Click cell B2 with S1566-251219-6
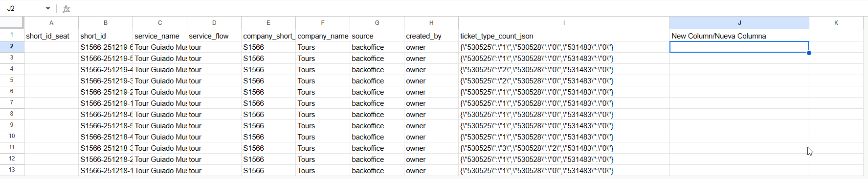The width and height of the screenshot is (868, 179). click(x=106, y=47)
